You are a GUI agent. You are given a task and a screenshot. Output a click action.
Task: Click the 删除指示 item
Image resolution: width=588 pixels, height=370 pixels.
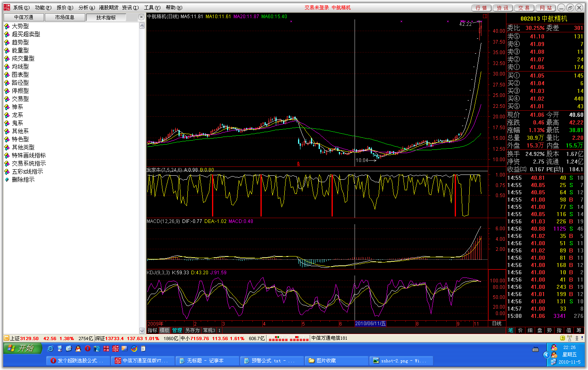23,180
